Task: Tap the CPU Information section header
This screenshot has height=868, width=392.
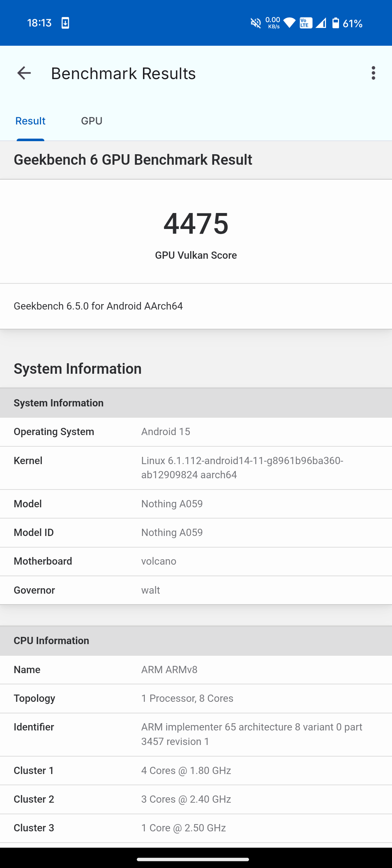Action: [x=196, y=641]
